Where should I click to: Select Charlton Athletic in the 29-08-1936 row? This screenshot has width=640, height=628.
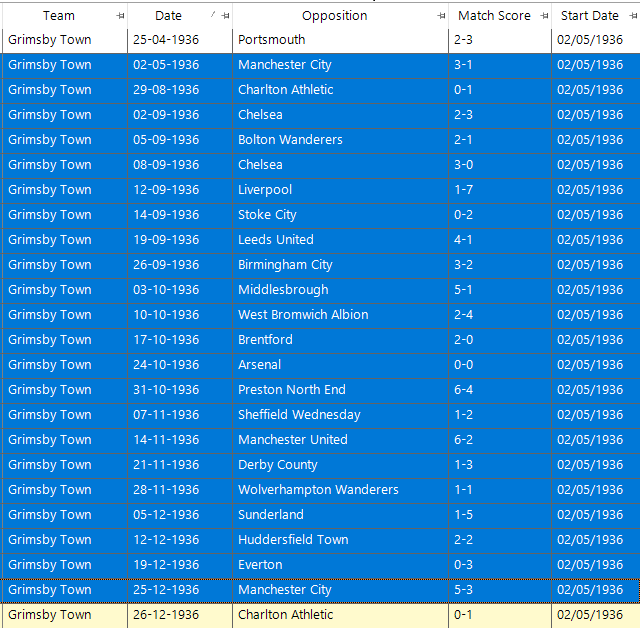(340, 90)
